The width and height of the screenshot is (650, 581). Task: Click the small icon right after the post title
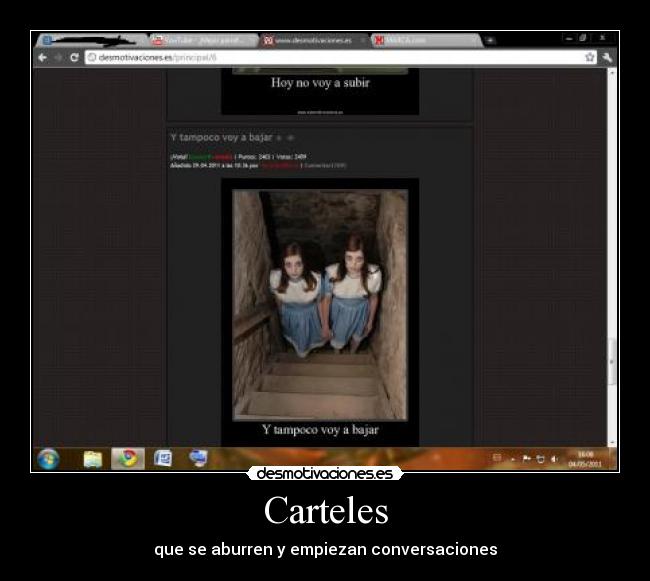pos(279,138)
